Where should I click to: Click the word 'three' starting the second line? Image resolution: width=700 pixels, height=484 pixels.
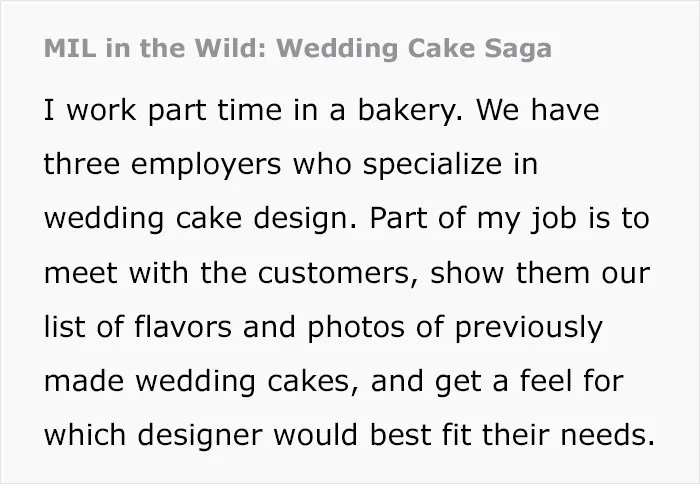tap(82, 164)
